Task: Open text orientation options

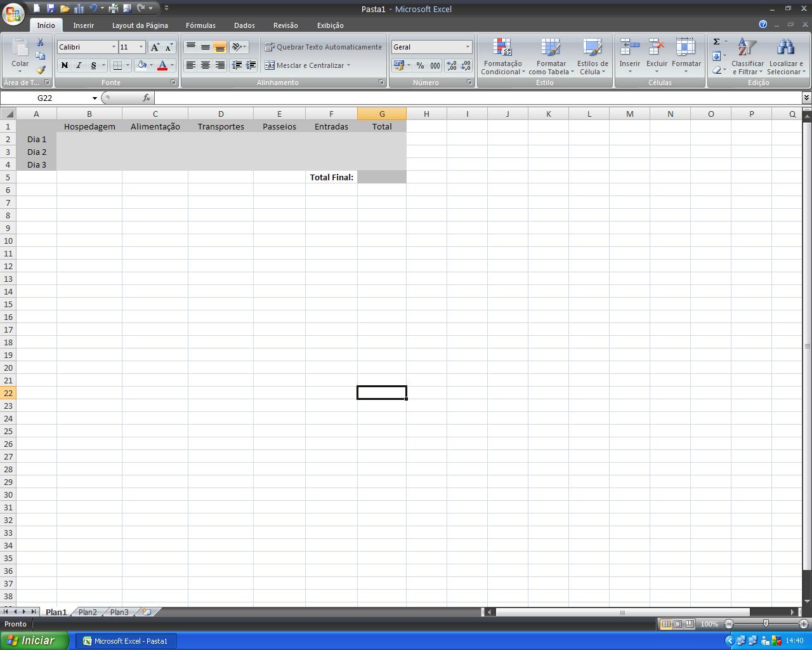Action: [x=239, y=47]
